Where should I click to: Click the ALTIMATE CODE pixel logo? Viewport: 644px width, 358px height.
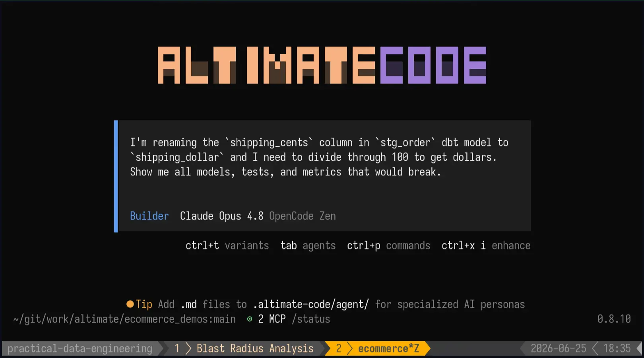point(322,65)
